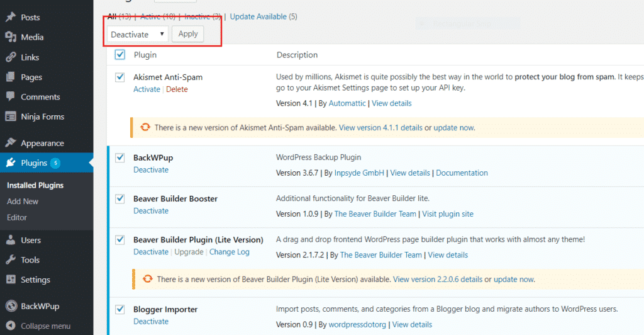Open the Media menu

click(32, 37)
